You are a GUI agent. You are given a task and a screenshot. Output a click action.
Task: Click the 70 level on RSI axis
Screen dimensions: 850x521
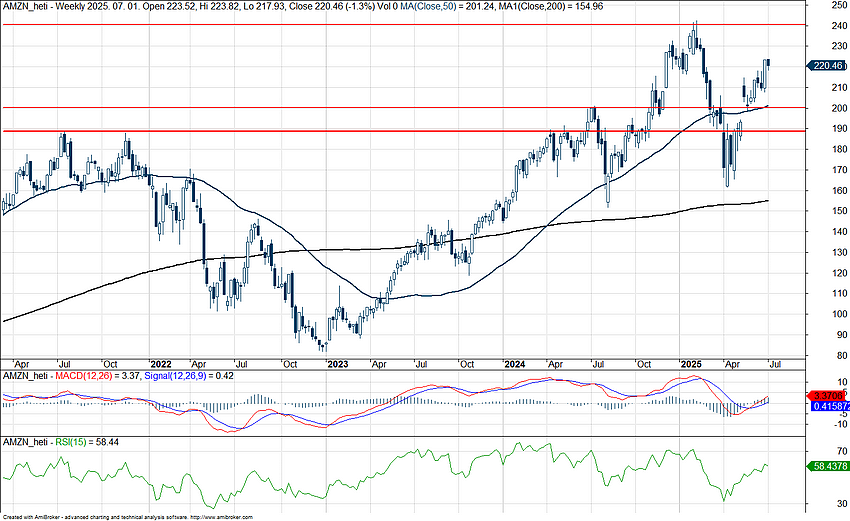(842, 451)
